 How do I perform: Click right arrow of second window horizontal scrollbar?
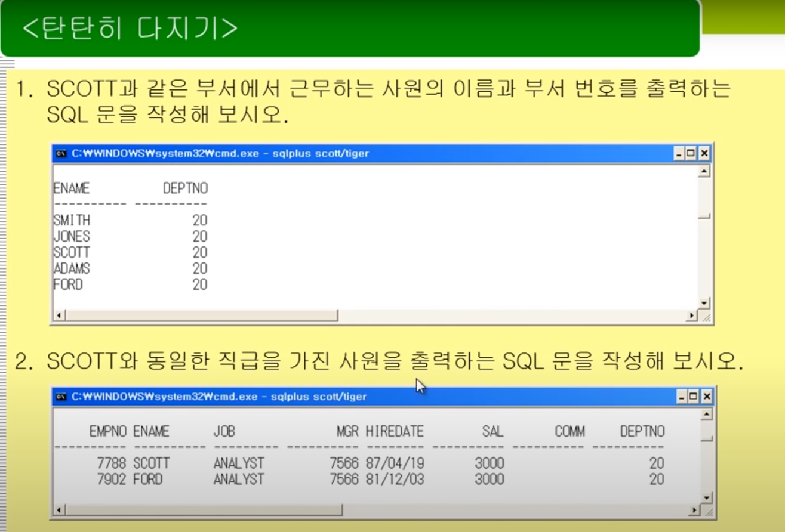tap(695, 510)
